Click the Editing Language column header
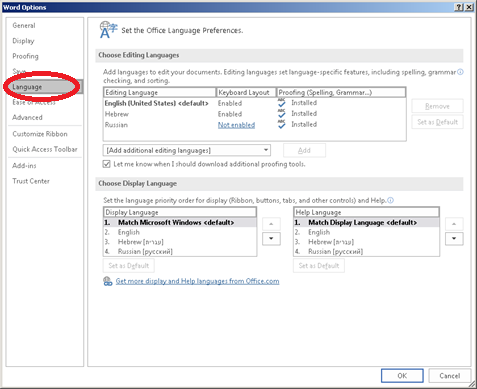The image size is (477, 389). click(160, 92)
